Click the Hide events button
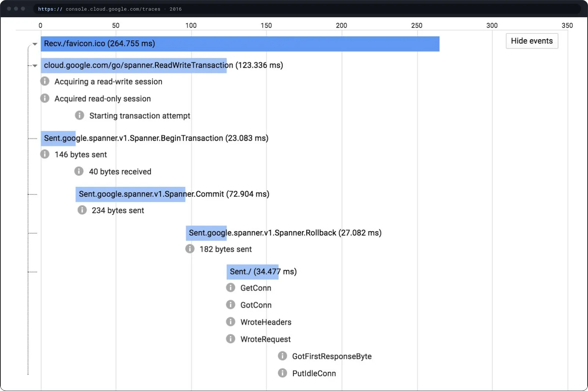This screenshot has width=588, height=391. coord(532,41)
